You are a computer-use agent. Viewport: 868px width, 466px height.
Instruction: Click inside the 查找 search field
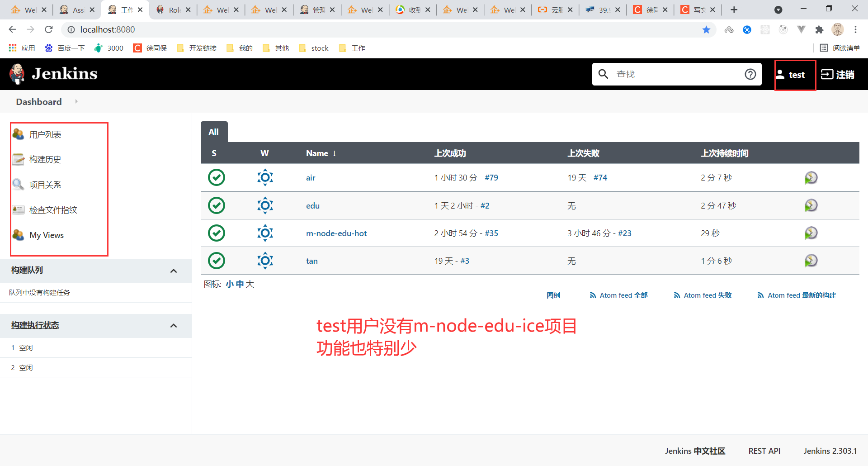tap(669, 74)
